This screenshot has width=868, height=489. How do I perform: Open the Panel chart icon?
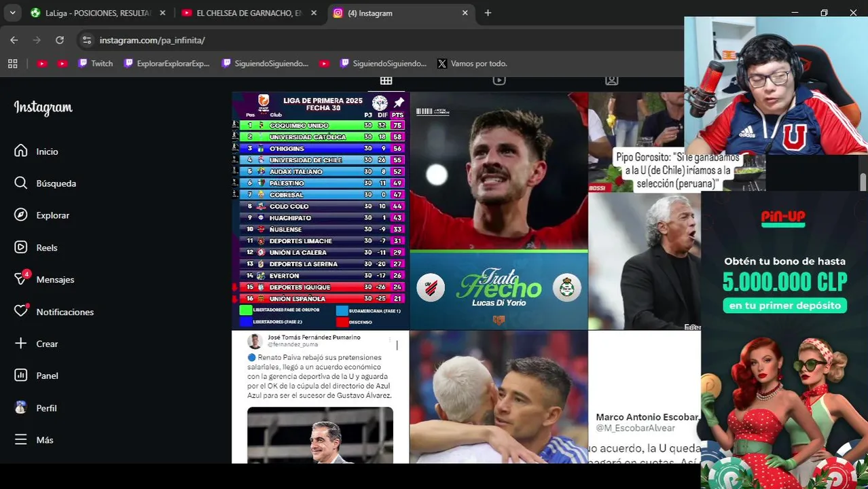click(21, 376)
